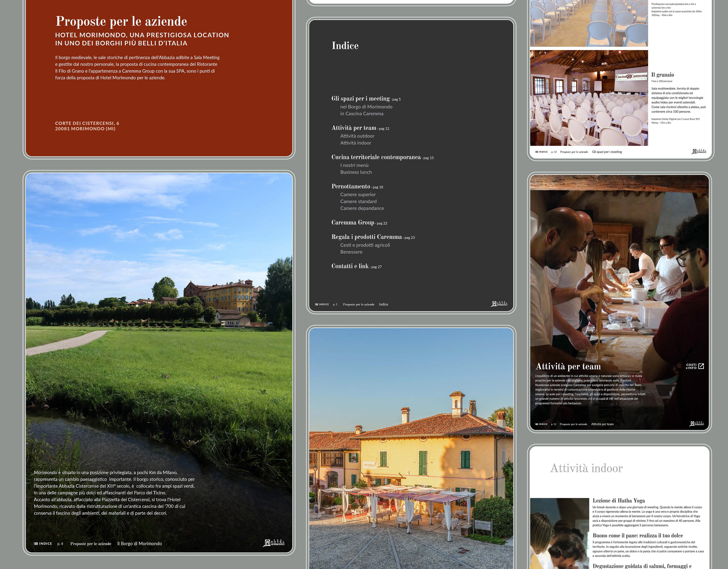Select 'Business lunch' index sub-entry
728x569 pixels.
[356, 172]
